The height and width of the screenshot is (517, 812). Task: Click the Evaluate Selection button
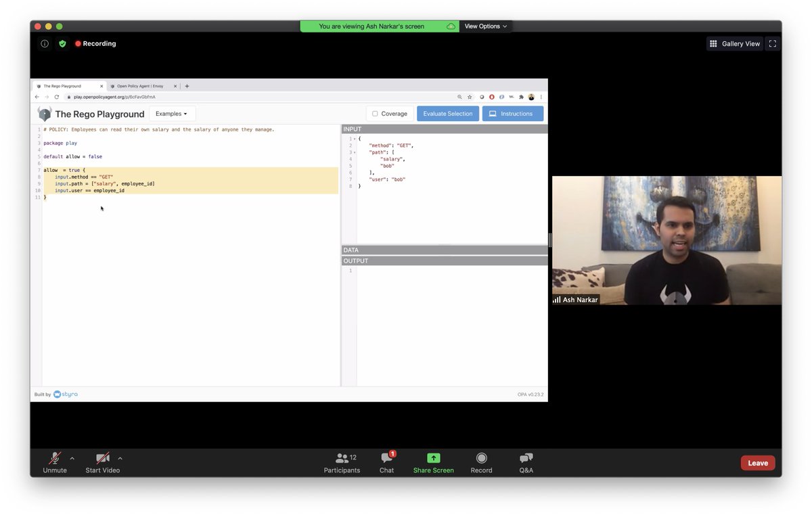click(x=447, y=113)
